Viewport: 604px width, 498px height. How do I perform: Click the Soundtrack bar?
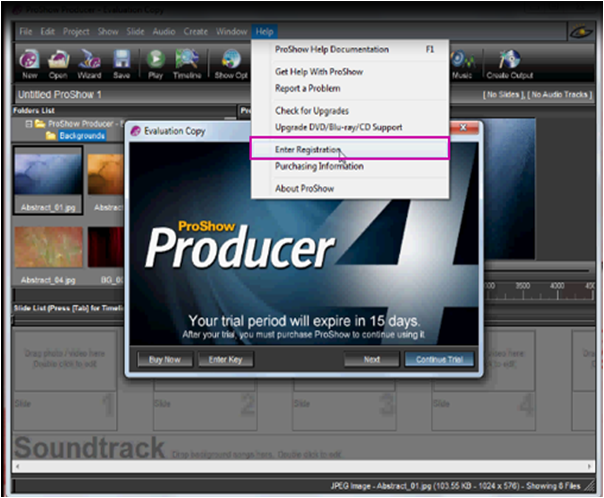pos(304,448)
